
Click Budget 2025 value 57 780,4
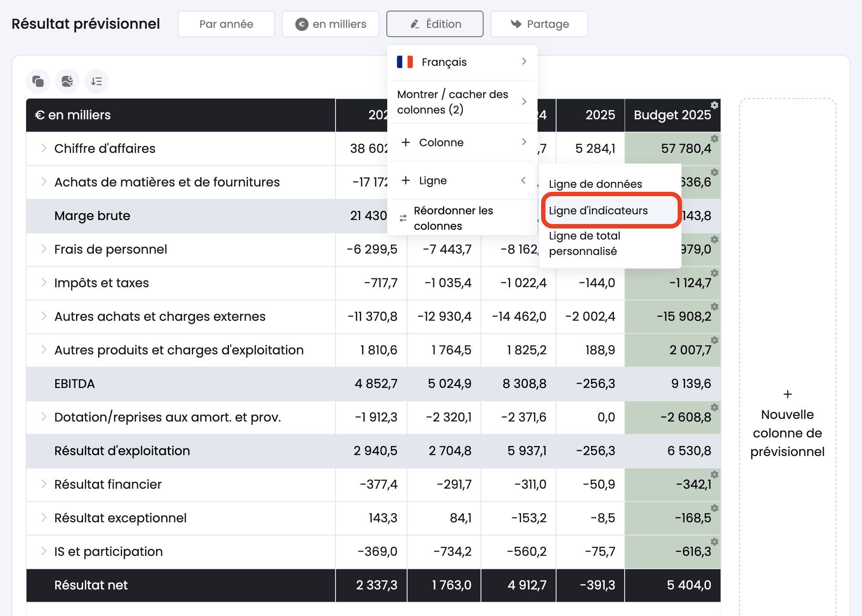686,148
